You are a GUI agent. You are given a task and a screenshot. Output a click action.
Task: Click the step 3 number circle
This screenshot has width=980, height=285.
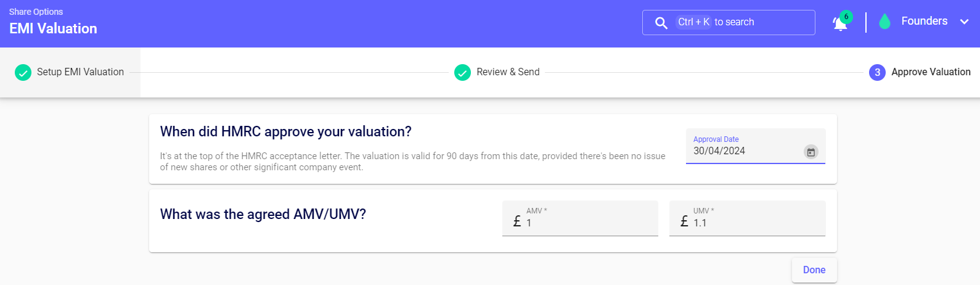click(877, 73)
